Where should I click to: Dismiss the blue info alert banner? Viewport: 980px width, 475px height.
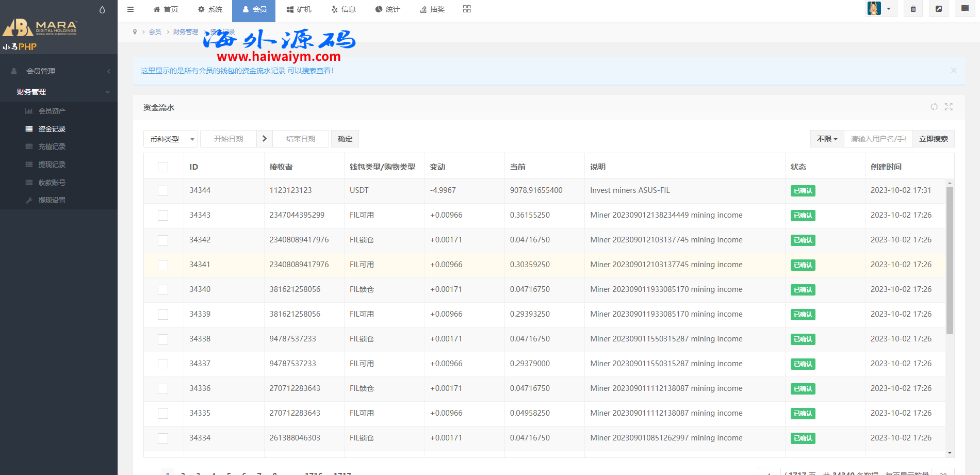pos(953,71)
